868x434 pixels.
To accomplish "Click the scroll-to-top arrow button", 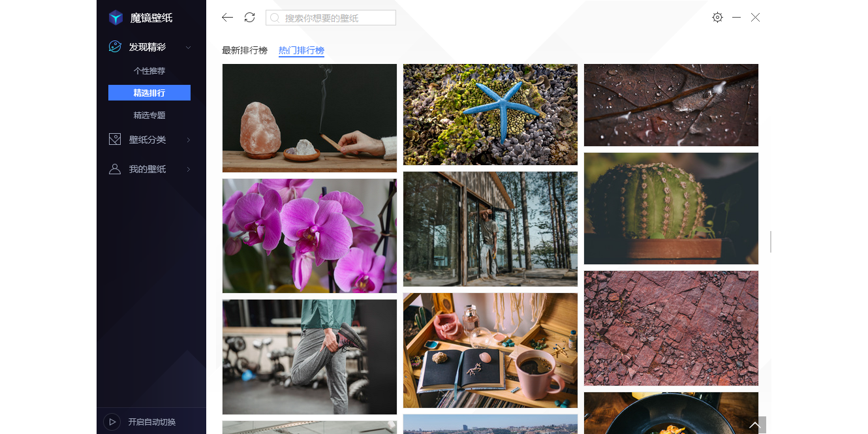I will click(755, 425).
